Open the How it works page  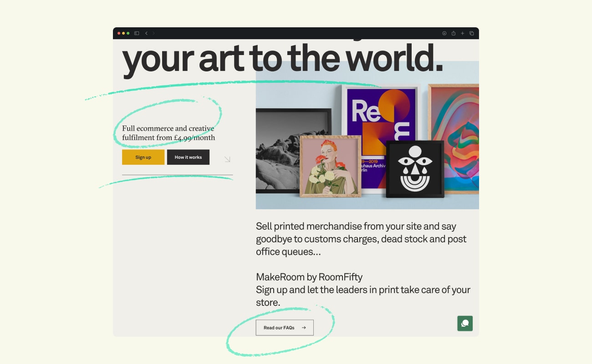pos(188,157)
